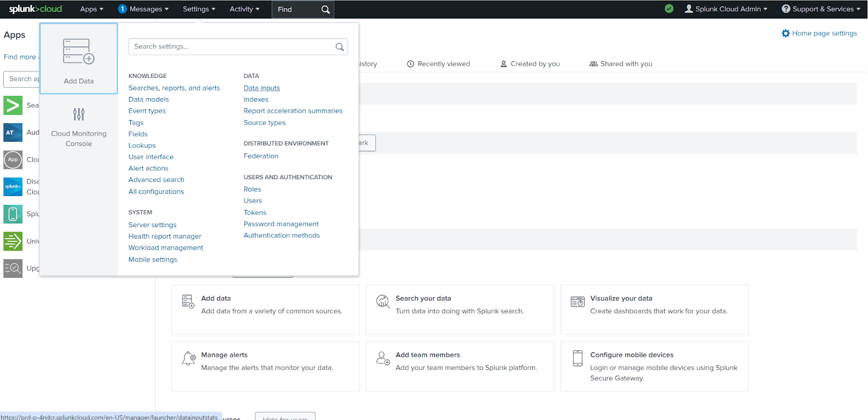Screen dimensions: 868x420
Task: Click the Splunk Cloud logo
Action: coord(35,9)
